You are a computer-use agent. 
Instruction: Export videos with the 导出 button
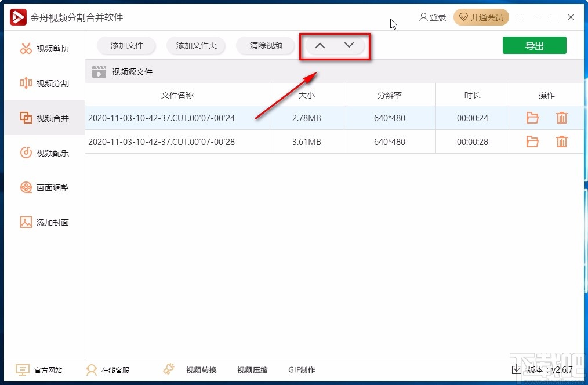click(x=534, y=45)
